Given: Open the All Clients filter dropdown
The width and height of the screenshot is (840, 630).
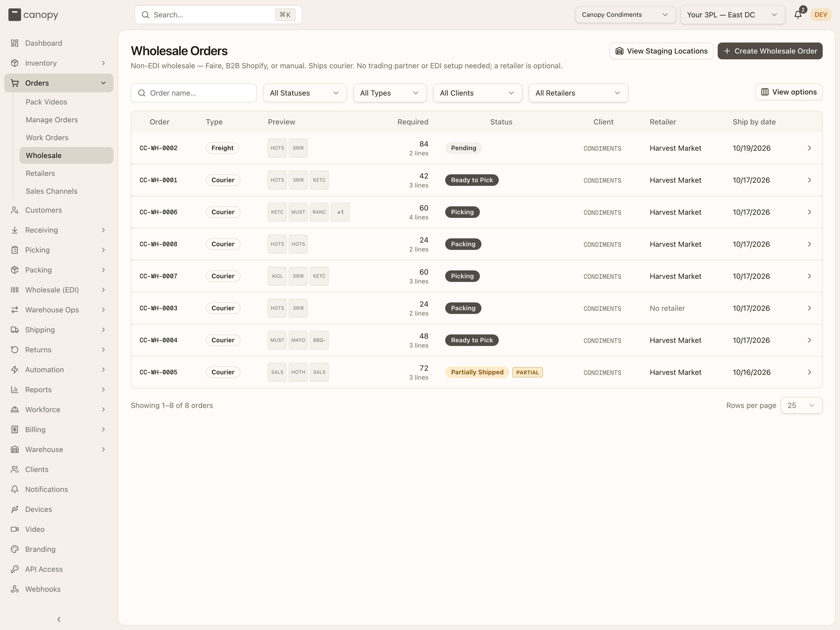Looking at the screenshot, I should tap(477, 93).
